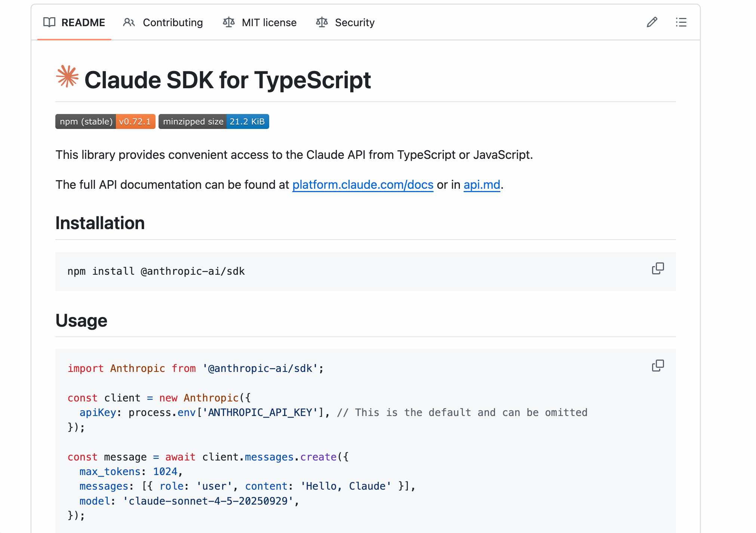Open the Contributing tab
The image size is (756, 533).
point(173,22)
